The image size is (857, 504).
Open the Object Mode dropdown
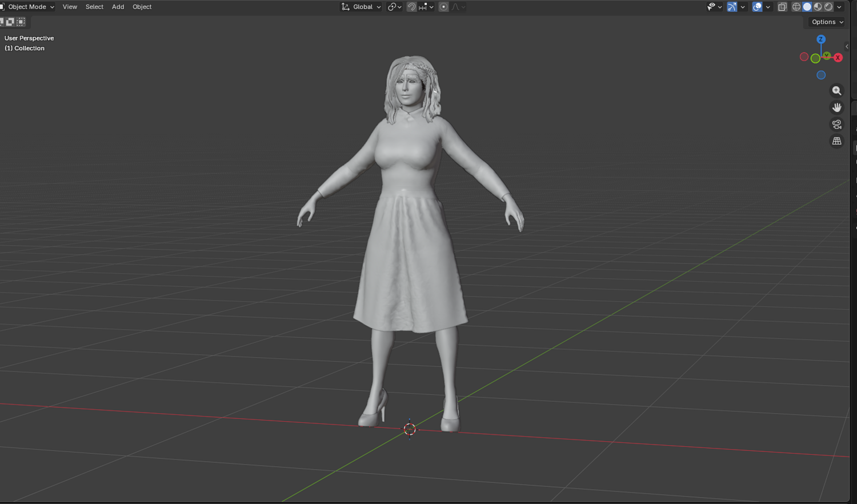28,7
